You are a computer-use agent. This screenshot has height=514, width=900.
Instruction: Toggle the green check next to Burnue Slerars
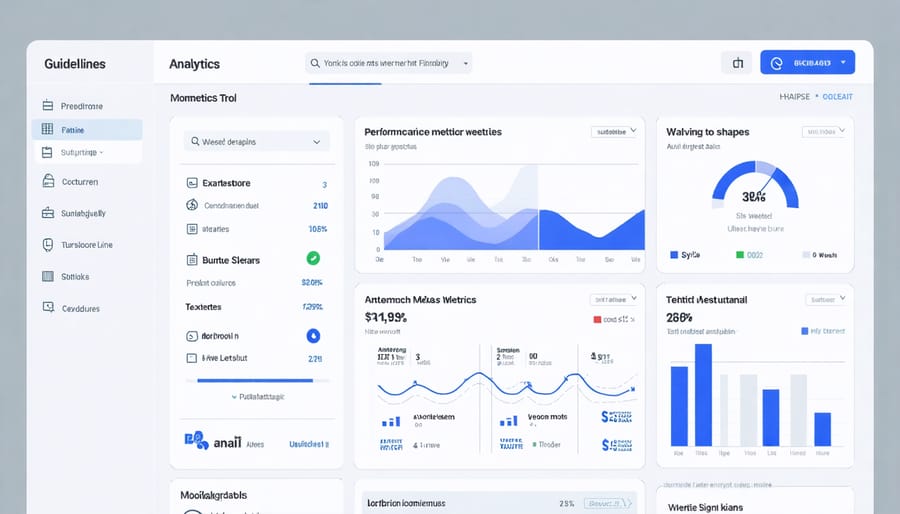pos(313,258)
